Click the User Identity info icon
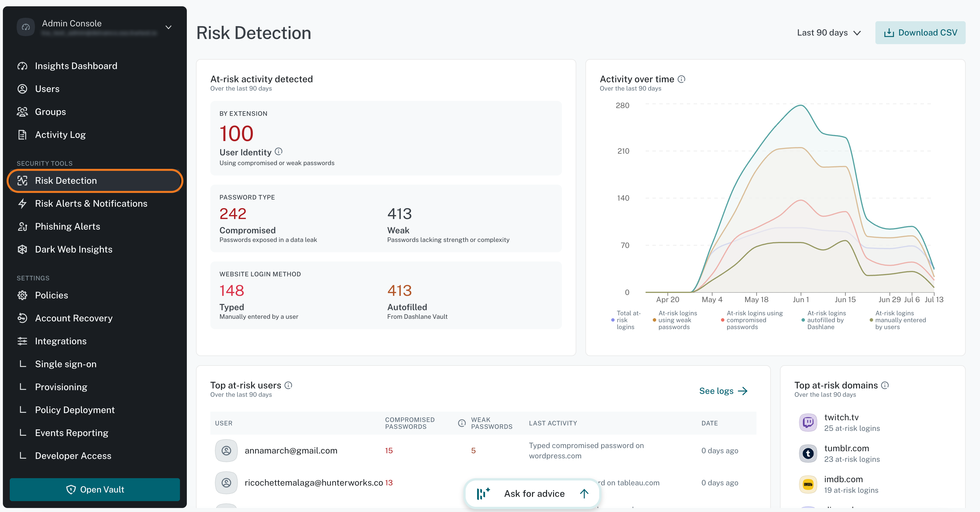This screenshot has height=512, width=980. point(279,151)
